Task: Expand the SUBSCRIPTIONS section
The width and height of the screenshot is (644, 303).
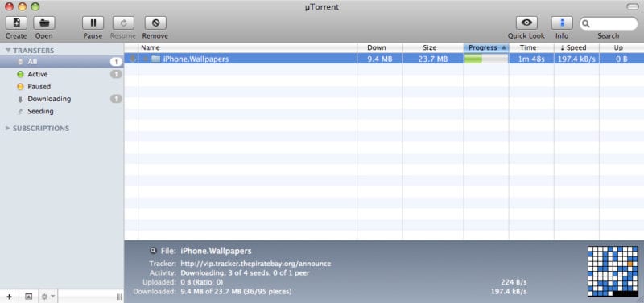Action: tap(8, 129)
